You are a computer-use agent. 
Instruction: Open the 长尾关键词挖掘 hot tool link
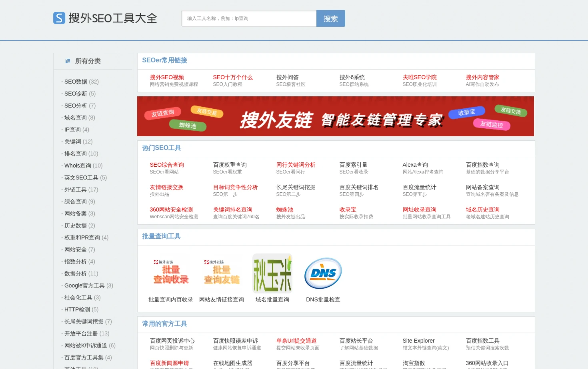tap(296, 187)
